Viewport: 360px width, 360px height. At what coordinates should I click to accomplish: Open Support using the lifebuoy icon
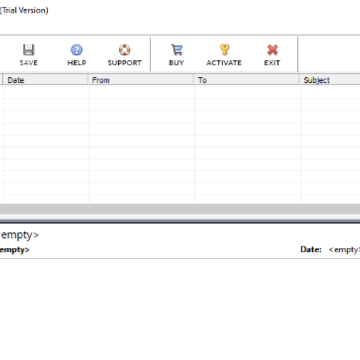(124, 50)
